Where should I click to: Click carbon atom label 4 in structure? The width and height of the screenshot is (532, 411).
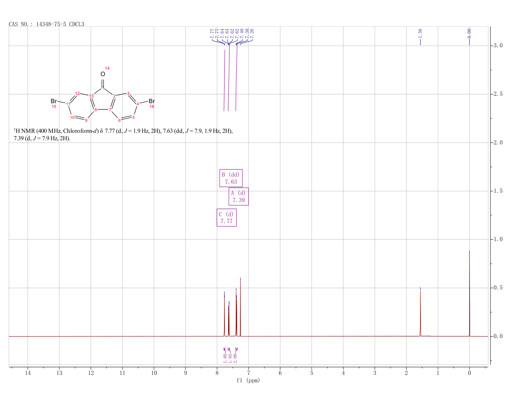[138, 104]
